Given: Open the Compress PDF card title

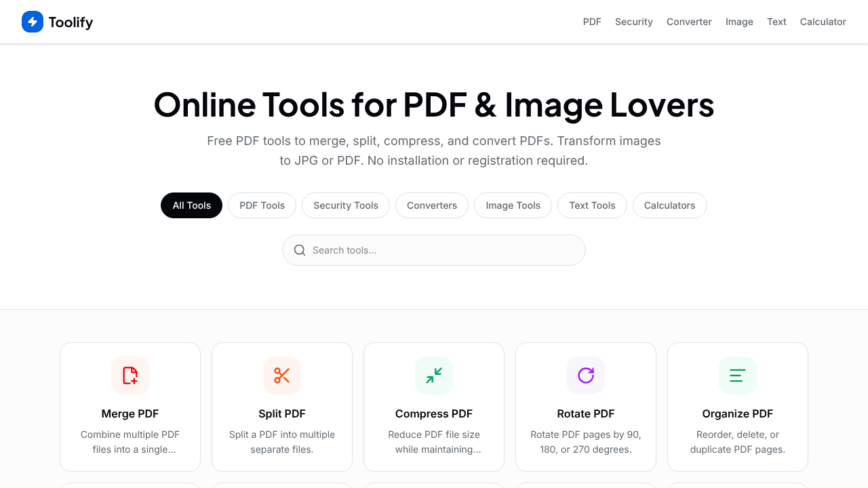Looking at the screenshot, I should 434,413.
